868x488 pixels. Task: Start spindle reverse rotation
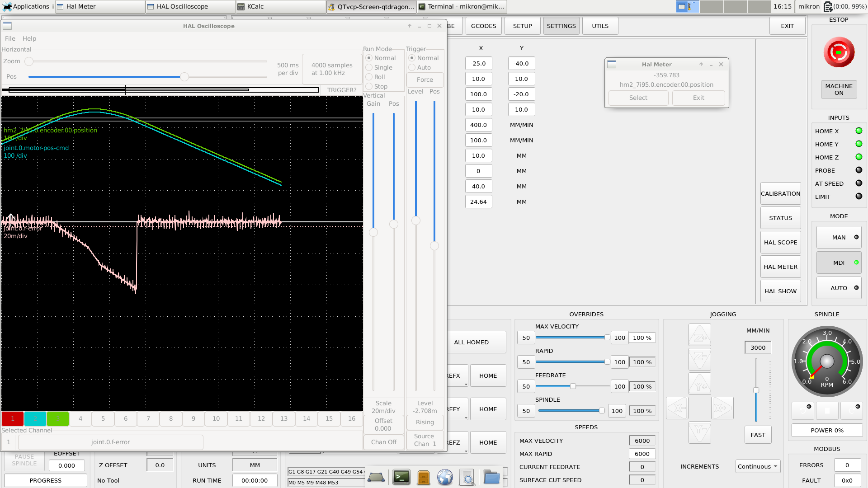point(803,410)
